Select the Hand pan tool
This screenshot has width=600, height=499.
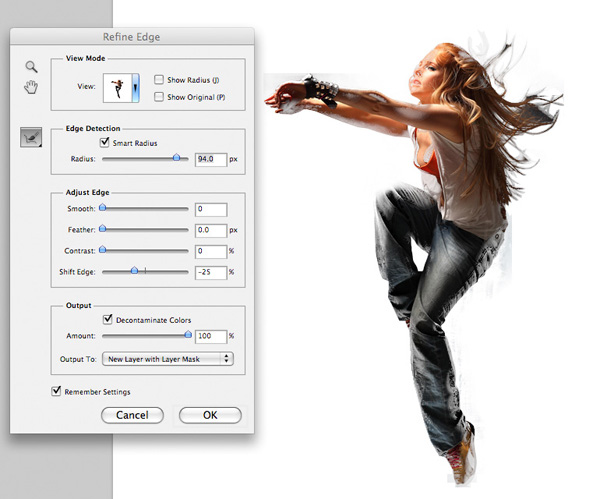coord(31,87)
